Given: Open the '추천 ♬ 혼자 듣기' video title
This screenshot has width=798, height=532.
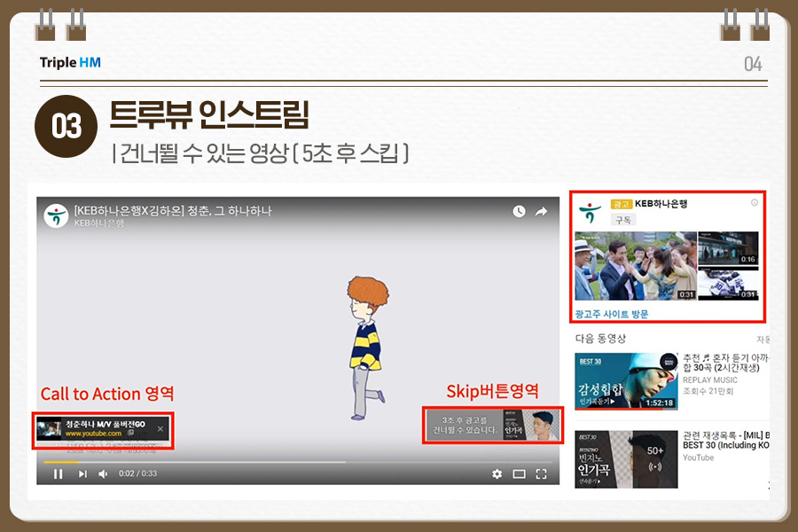Looking at the screenshot, I should pos(725,363).
